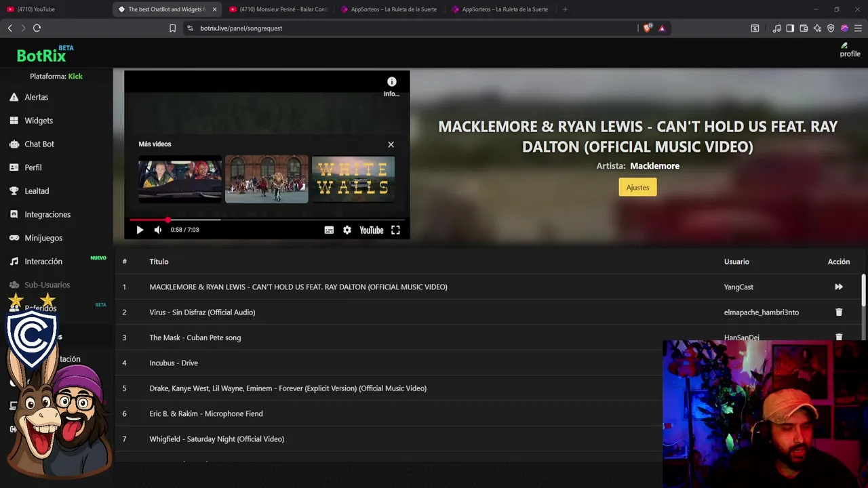Click the song list vertical scrollbar
868x488 pixels.
pos(864,290)
